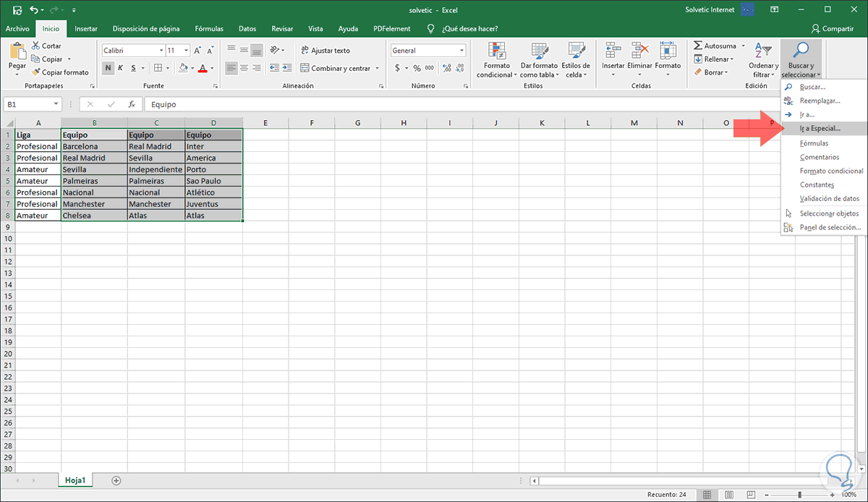
Task: Click insert function fx button
Action: coord(131,104)
